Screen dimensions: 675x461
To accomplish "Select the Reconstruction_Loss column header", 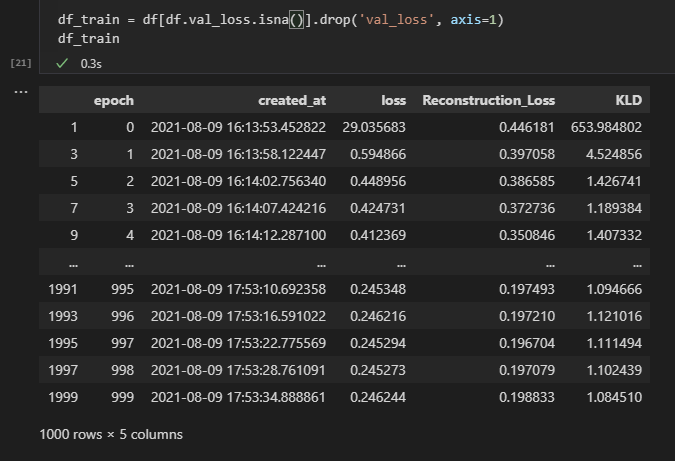I will tap(489, 100).
